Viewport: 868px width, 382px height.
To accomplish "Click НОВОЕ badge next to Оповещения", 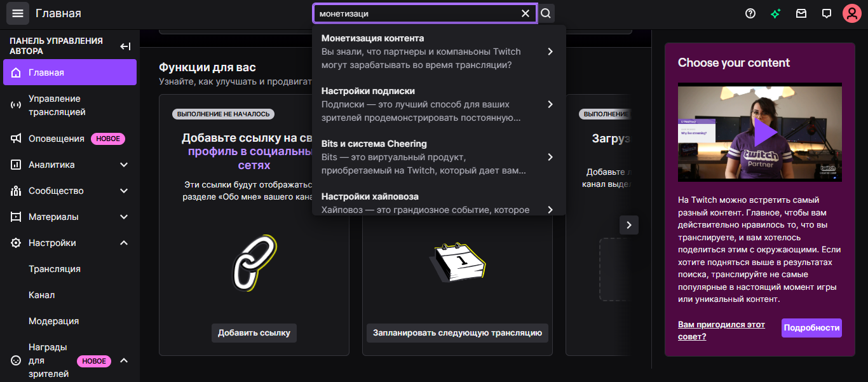I will click(108, 139).
